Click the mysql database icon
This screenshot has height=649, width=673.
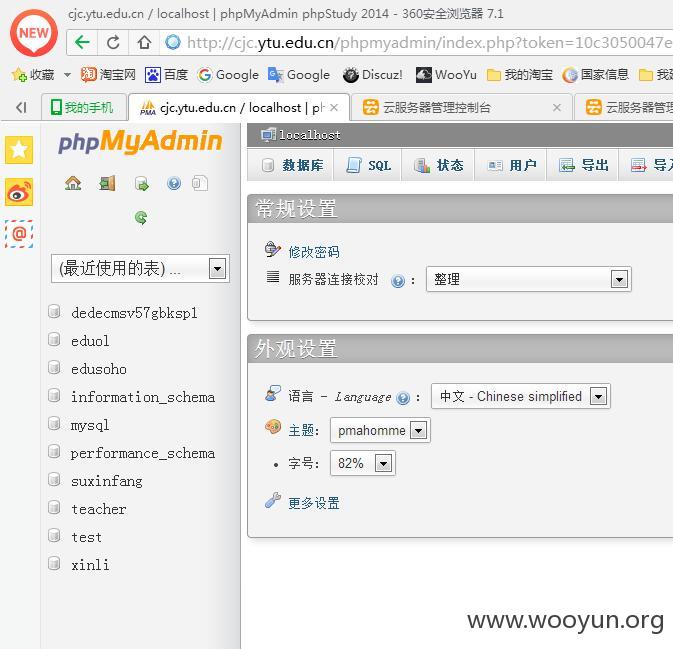(54, 423)
